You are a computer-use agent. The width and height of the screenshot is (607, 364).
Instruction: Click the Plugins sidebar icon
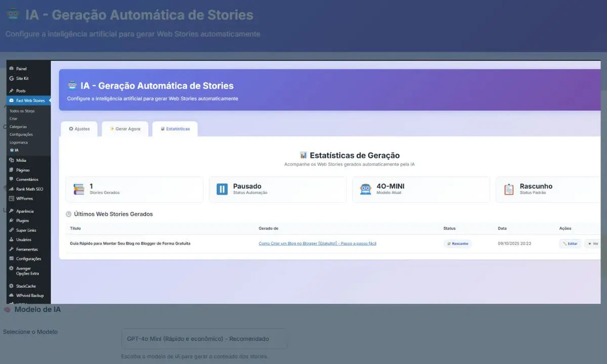(12, 221)
